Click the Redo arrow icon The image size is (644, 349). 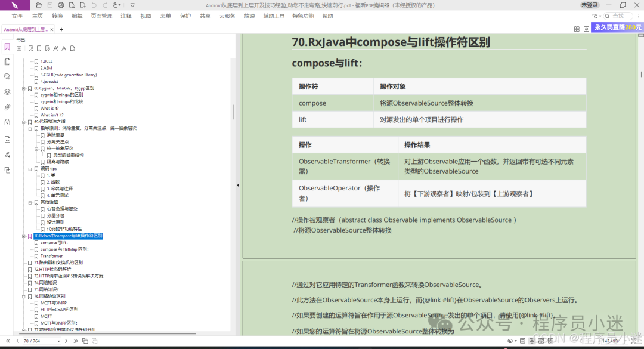click(x=105, y=5)
